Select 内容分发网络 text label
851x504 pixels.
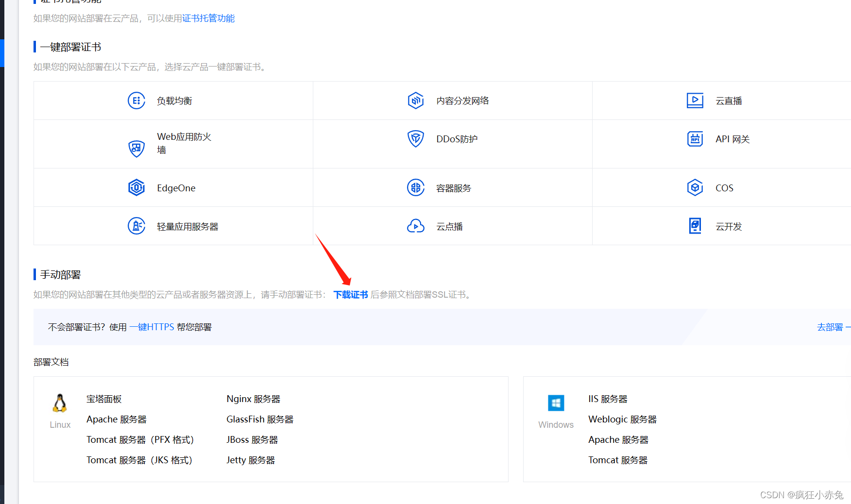[x=462, y=101]
